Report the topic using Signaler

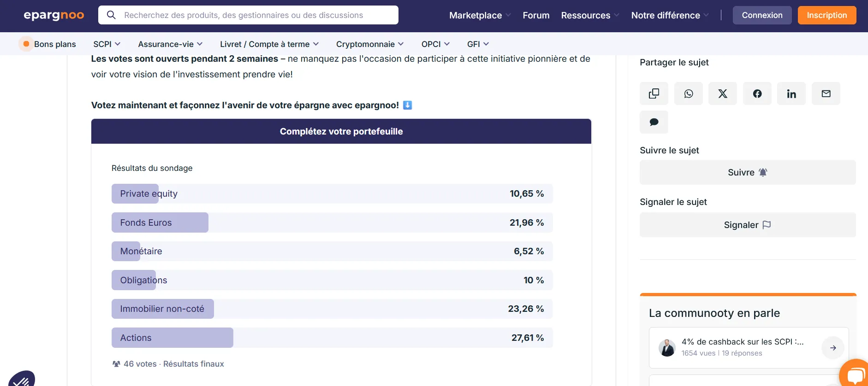click(747, 225)
